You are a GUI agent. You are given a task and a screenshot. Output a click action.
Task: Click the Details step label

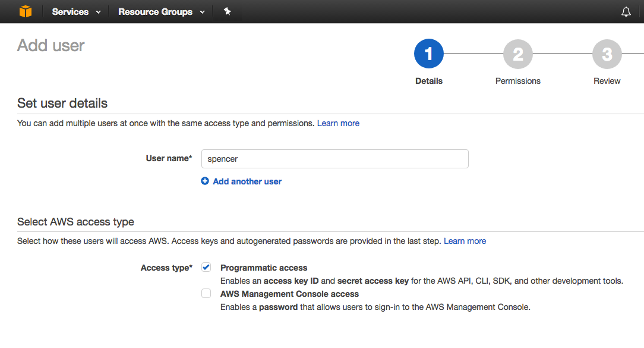pyautogui.click(x=429, y=81)
